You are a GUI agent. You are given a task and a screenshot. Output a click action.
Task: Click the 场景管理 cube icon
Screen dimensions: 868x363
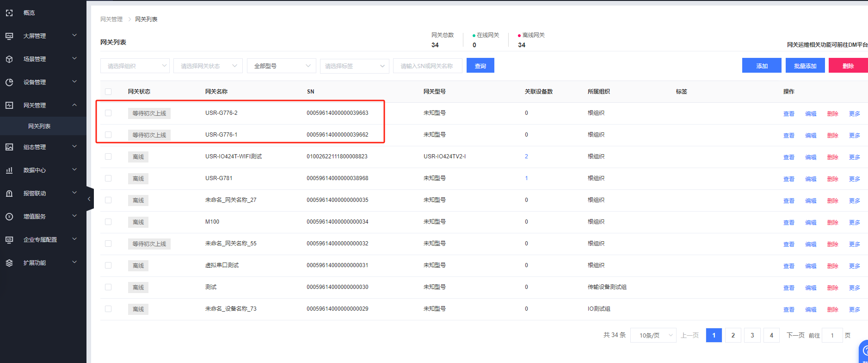9,59
